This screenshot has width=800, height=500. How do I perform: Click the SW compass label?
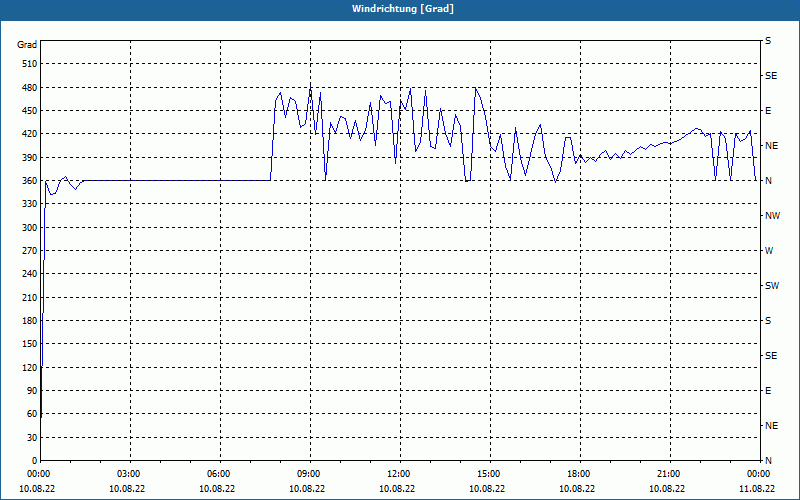coord(772,286)
